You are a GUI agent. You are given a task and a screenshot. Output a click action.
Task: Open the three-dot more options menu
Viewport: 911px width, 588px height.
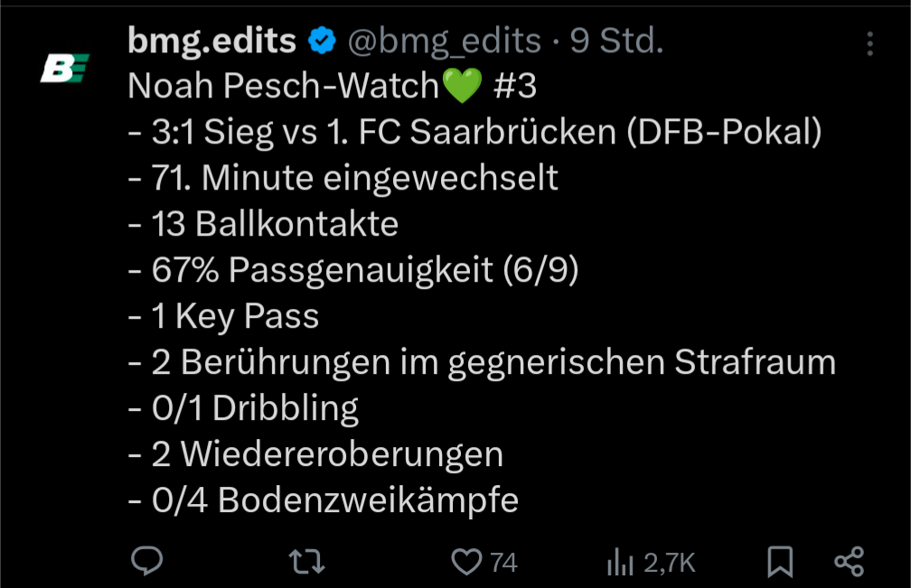pos(870,43)
